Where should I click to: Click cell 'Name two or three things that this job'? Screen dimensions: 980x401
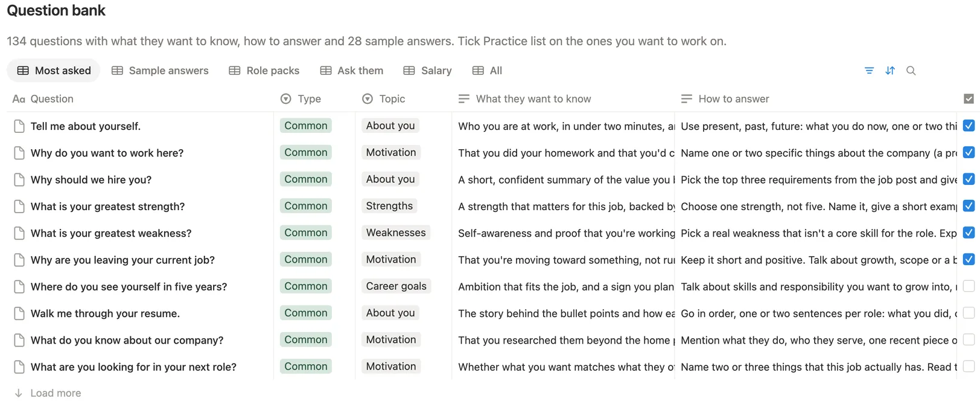[x=816, y=367]
